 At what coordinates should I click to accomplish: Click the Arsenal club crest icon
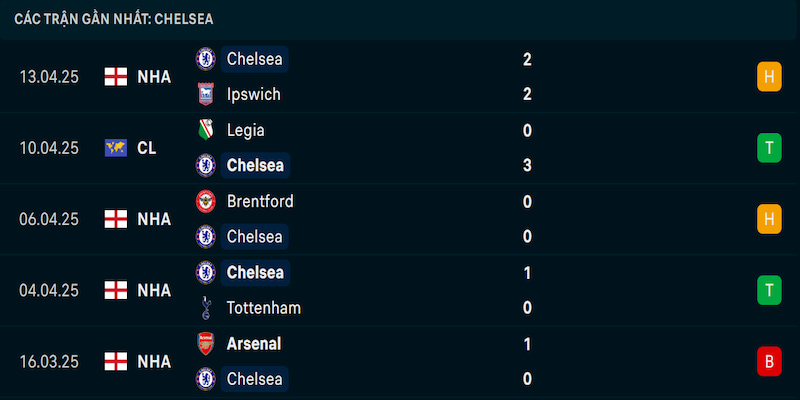point(206,344)
